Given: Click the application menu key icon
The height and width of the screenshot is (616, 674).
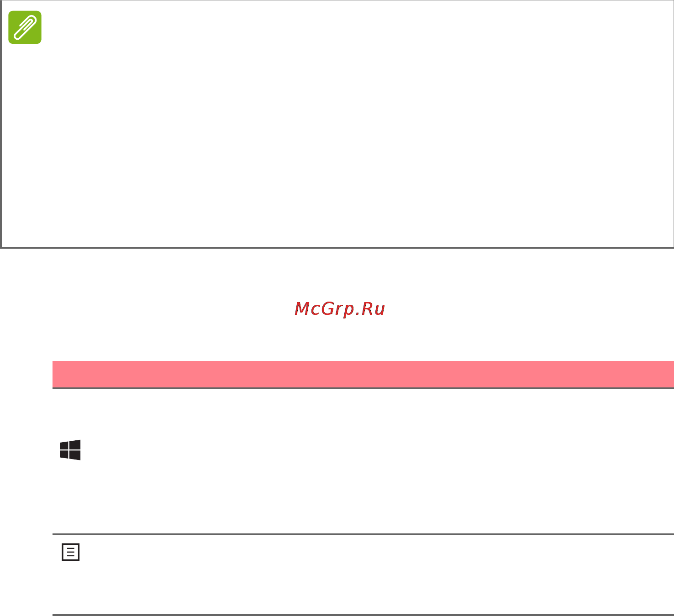Looking at the screenshot, I should (71, 552).
